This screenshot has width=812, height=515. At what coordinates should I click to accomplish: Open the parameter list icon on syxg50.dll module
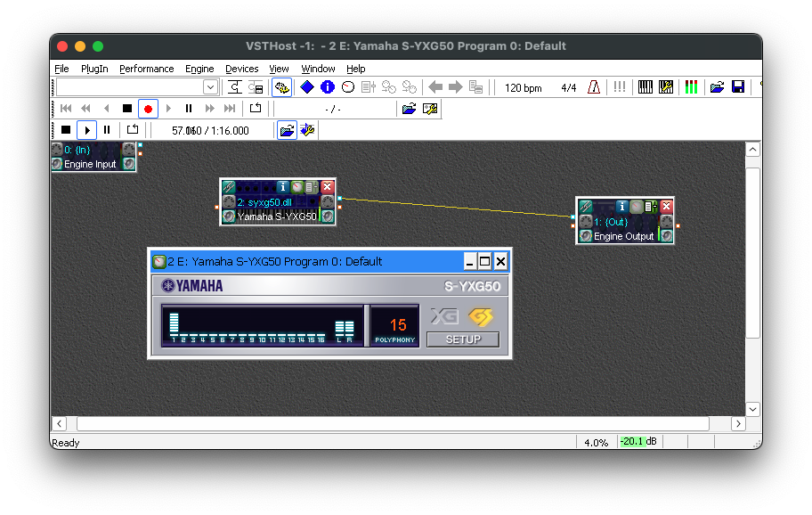(312, 186)
